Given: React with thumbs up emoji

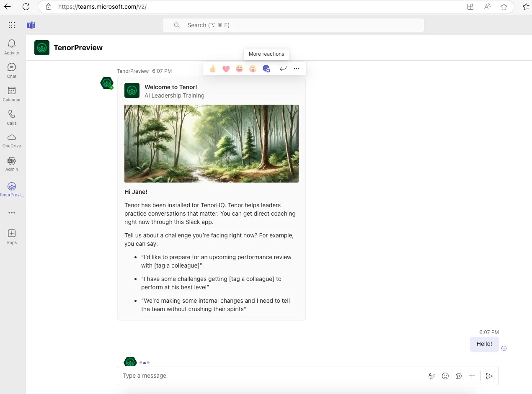Looking at the screenshot, I should click(213, 69).
